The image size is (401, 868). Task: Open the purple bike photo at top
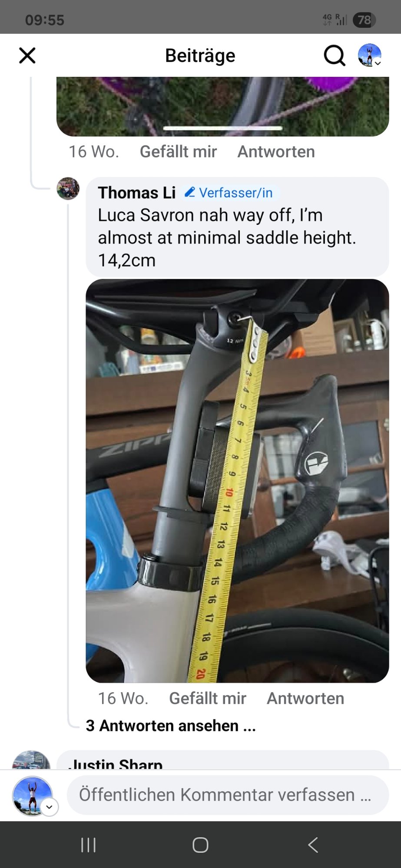[x=223, y=106]
